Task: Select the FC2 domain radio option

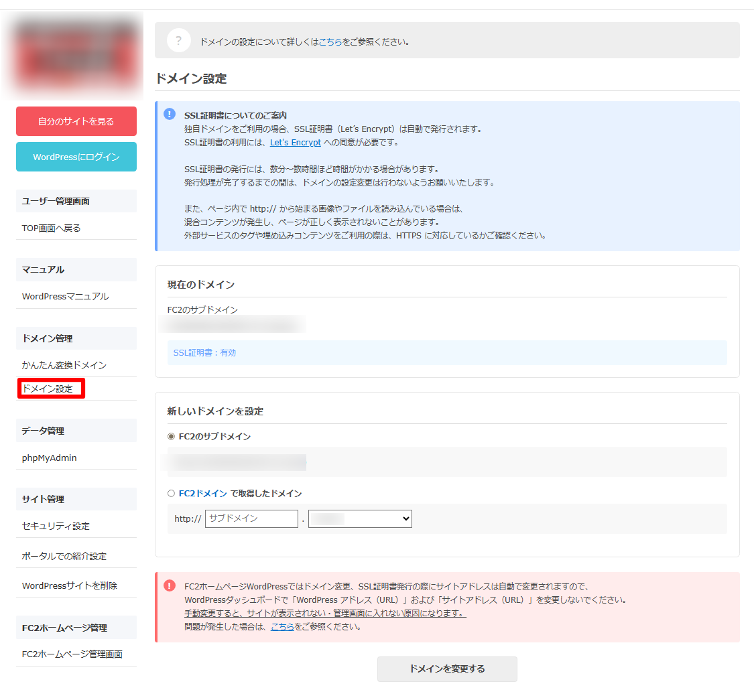Action: click(171, 493)
